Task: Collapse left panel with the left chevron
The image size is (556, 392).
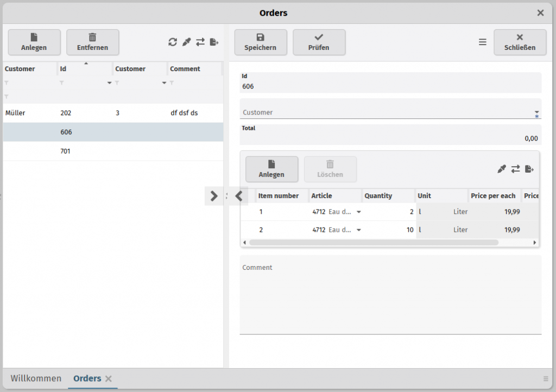Action: click(239, 196)
